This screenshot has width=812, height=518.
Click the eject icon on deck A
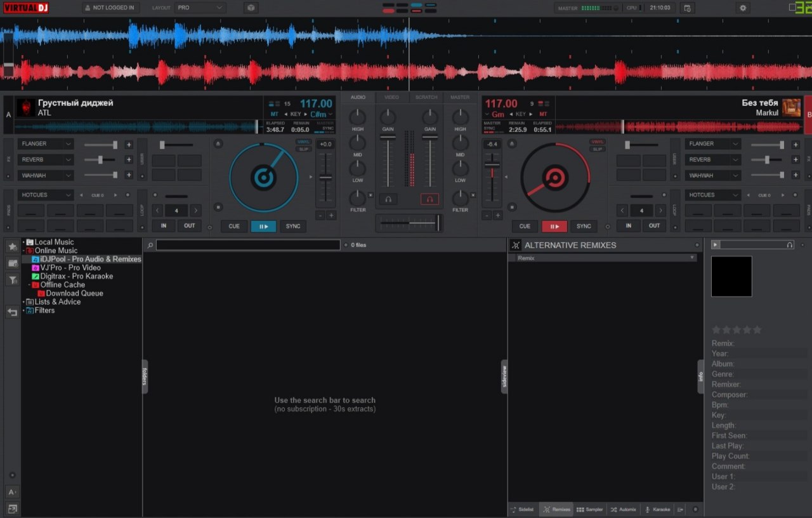pyautogui.click(x=218, y=144)
